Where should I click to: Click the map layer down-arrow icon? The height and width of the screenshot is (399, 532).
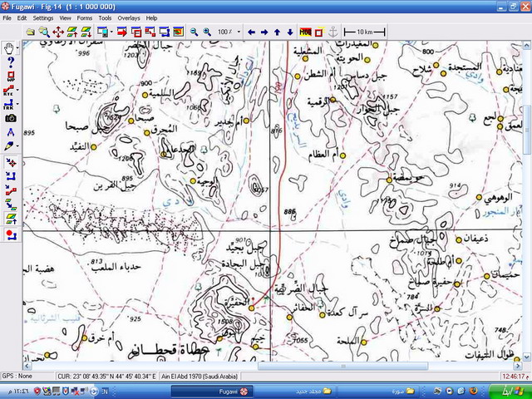(86, 32)
